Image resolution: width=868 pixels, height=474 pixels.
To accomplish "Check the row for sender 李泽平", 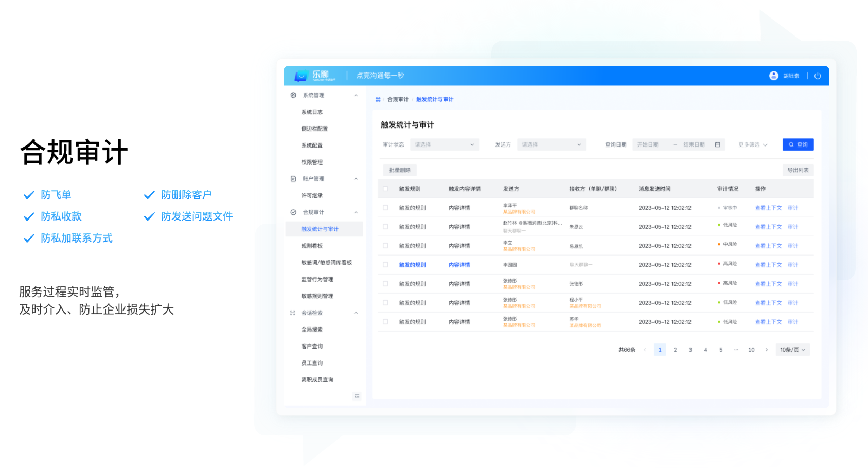I will [385, 208].
